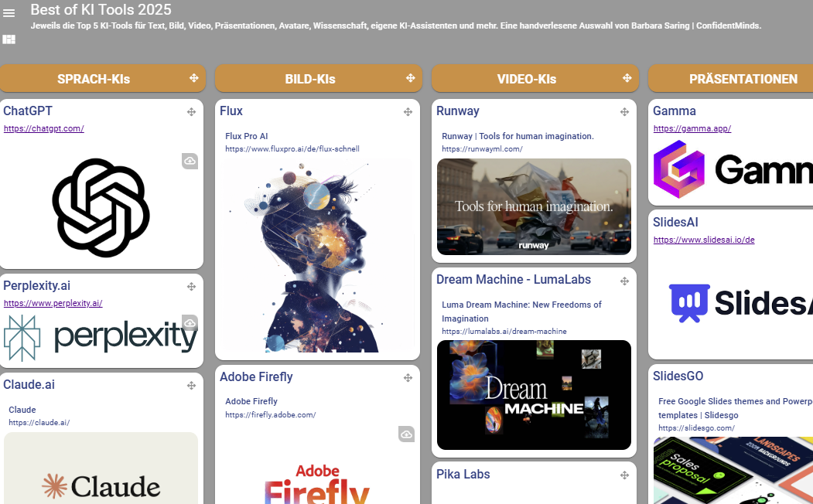813x504 pixels.
Task: Click the 'Flux' card title
Action: click(231, 111)
